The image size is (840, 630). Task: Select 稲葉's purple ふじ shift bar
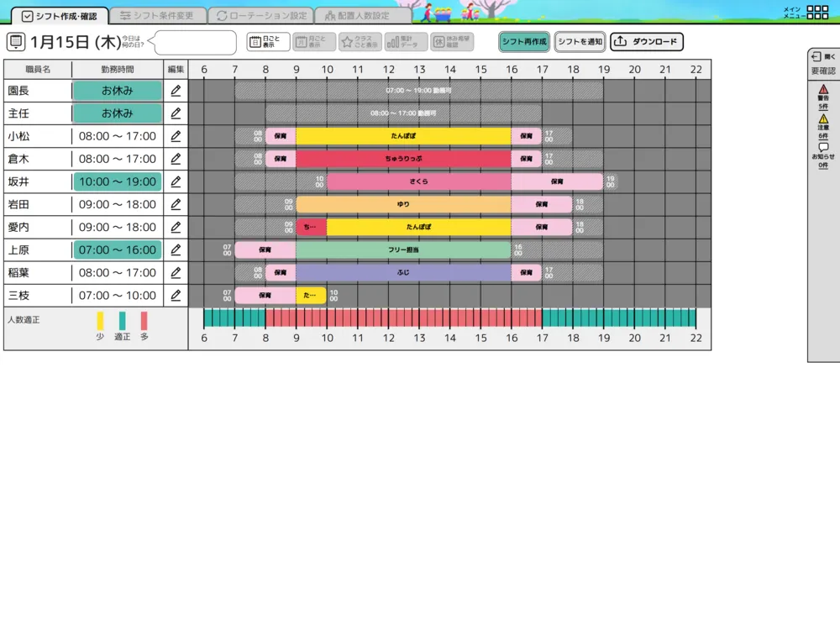pos(403,273)
